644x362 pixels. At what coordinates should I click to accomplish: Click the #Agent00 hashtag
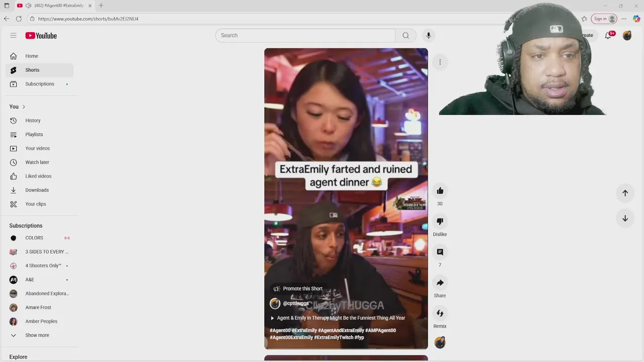[280, 330]
